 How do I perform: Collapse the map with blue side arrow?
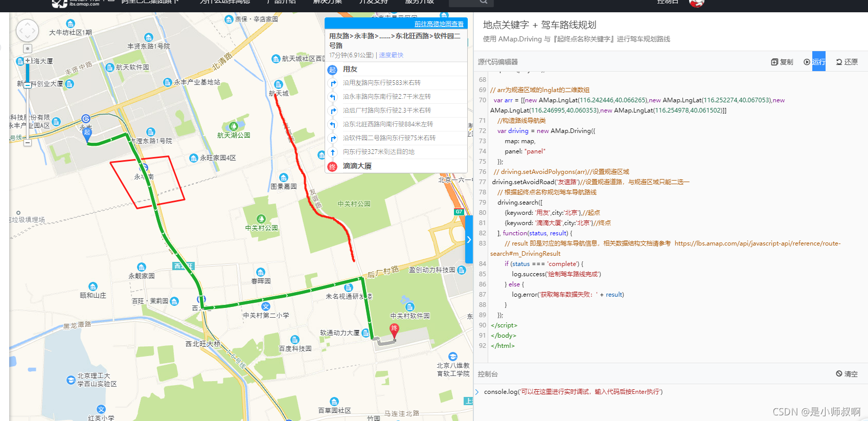[469, 239]
